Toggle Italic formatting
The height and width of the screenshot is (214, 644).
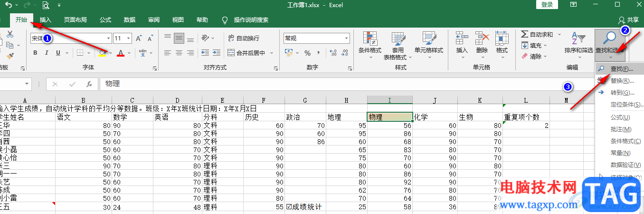[47, 53]
